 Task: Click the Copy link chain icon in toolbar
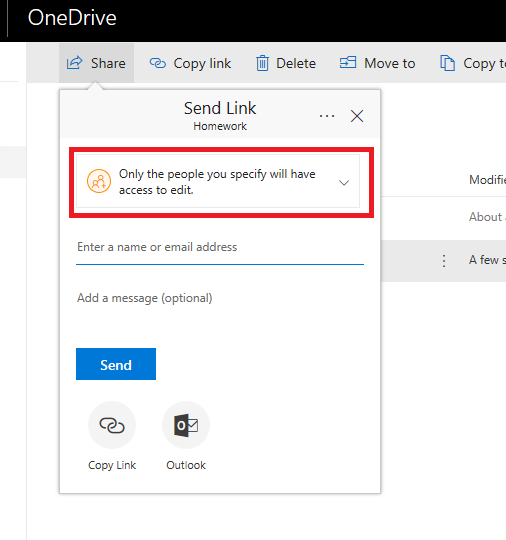click(158, 63)
